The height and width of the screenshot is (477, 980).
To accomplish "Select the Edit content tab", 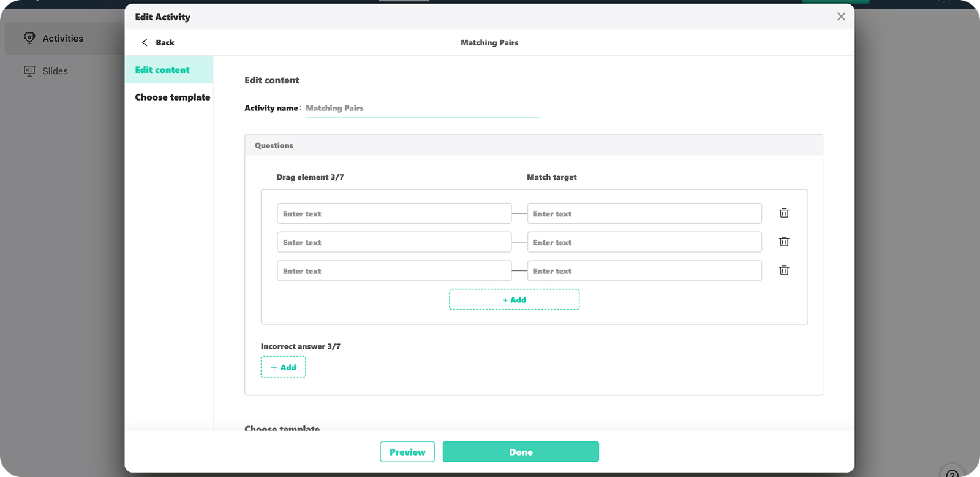I will pos(163,70).
